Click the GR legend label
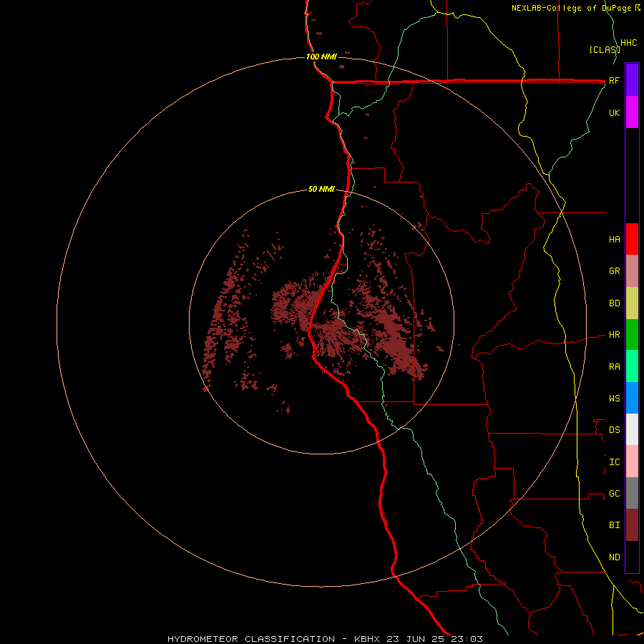The height and width of the screenshot is (644, 644). pyautogui.click(x=614, y=271)
